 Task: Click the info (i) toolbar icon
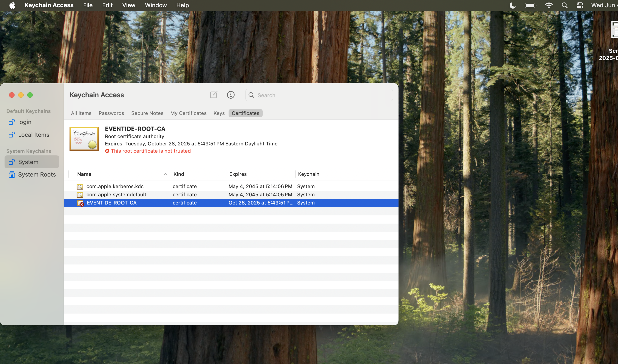tap(231, 95)
